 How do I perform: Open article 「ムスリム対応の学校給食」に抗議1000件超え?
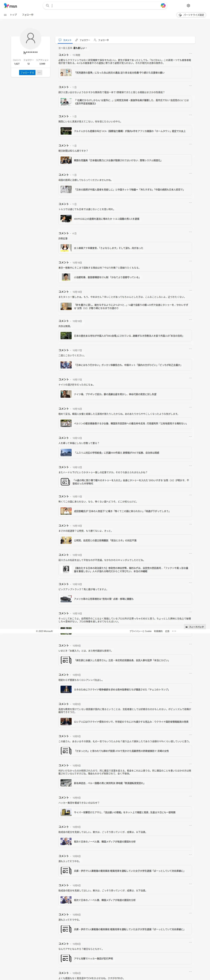pos(125,453)
